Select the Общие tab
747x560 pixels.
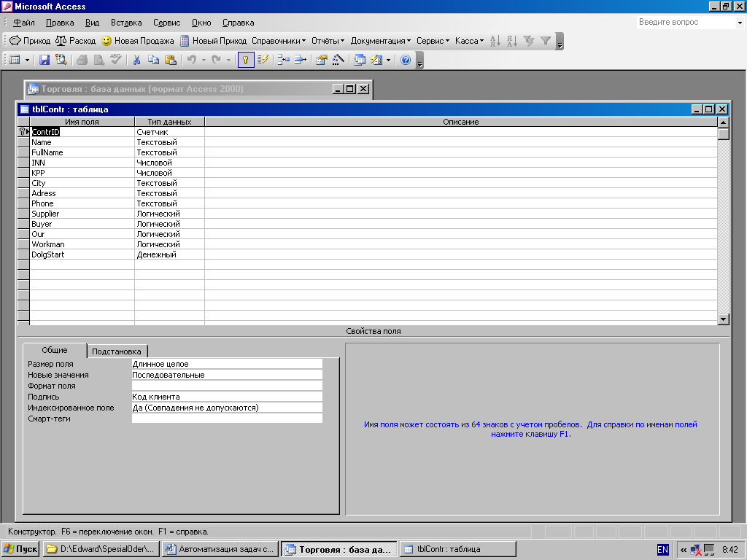(55, 350)
